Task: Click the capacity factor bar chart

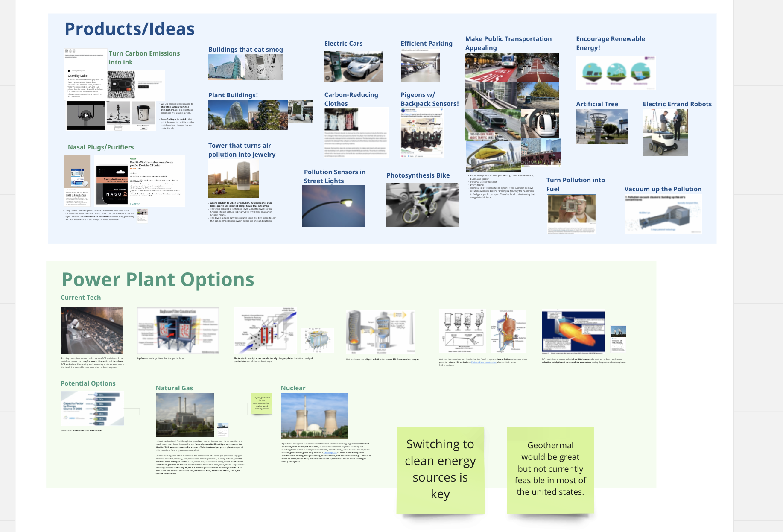Action: [93, 408]
